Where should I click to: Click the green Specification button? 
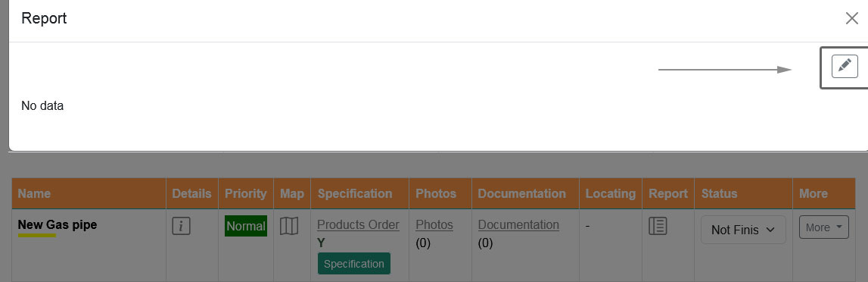(353, 264)
